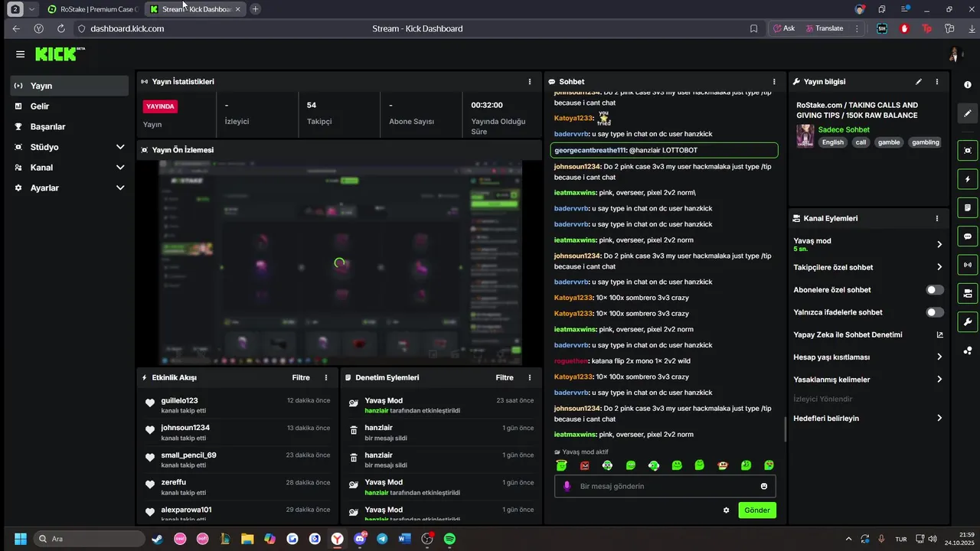Screen dimensions: 980x551
Task: Toggle the lightning activity widget icon in rail
Action: [x=968, y=179]
